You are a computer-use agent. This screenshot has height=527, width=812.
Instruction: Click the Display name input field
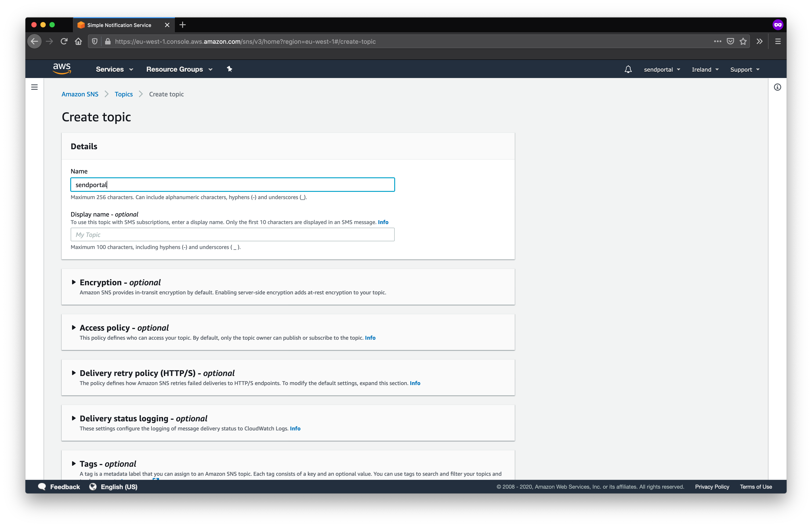tap(233, 235)
